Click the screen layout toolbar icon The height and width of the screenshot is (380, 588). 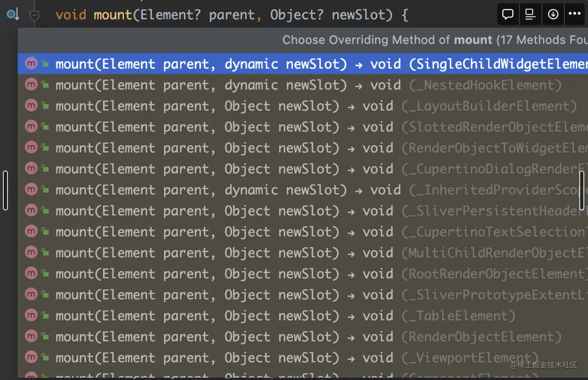pos(530,14)
